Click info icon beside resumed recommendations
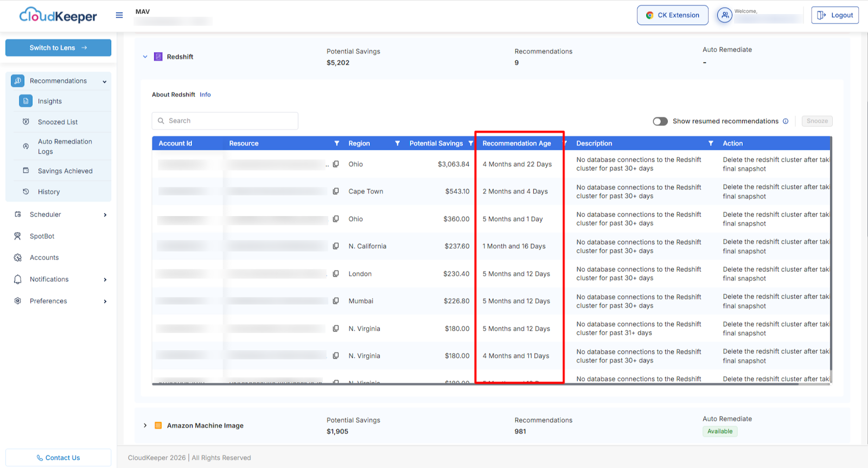The image size is (868, 468). coord(786,121)
